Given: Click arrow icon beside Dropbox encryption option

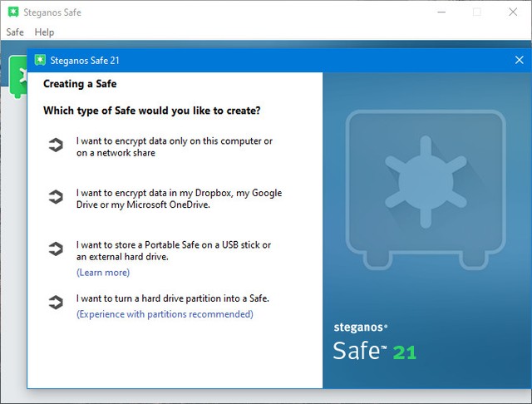Looking at the screenshot, I should [x=56, y=198].
